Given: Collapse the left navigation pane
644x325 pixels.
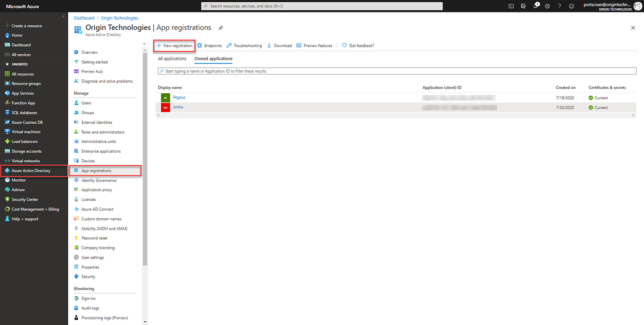Looking at the screenshot, I should click(x=63, y=16).
